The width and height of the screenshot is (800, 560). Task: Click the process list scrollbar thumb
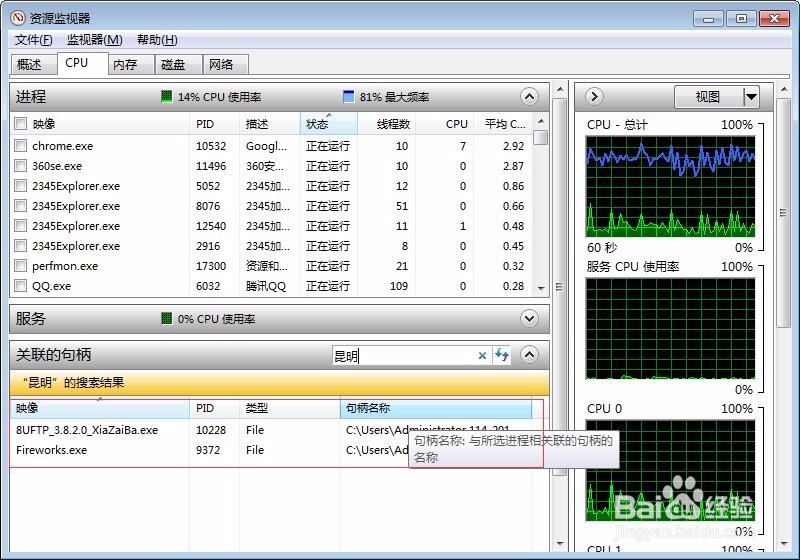tap(541, 138)
